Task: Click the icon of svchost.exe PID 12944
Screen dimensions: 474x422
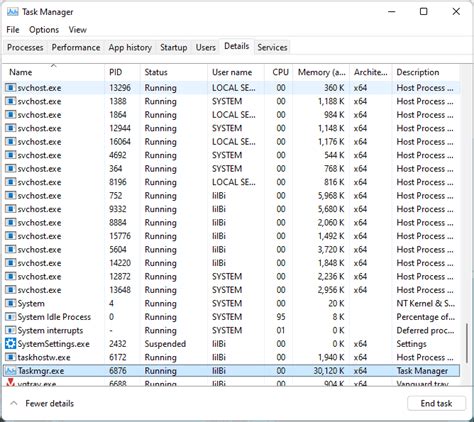Action: pyautogui.click(x=11, y=128)
